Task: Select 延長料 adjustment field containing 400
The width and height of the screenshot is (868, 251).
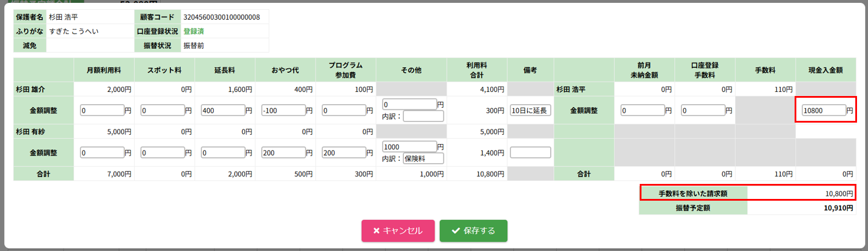Action: coord(222,110)
